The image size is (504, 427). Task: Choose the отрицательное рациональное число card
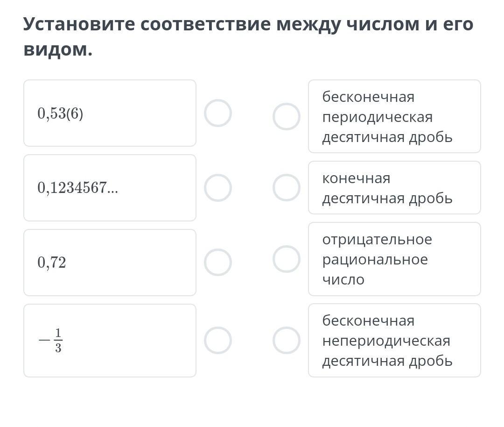[394, 259]
